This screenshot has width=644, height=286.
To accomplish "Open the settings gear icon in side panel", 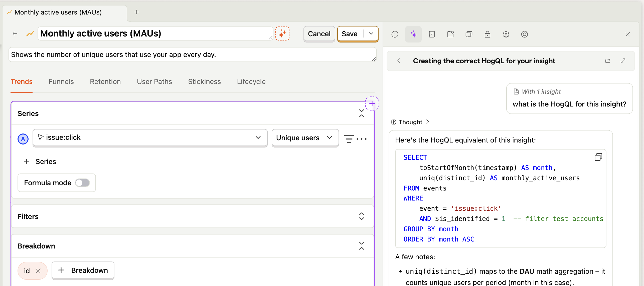I will (506, 34).
